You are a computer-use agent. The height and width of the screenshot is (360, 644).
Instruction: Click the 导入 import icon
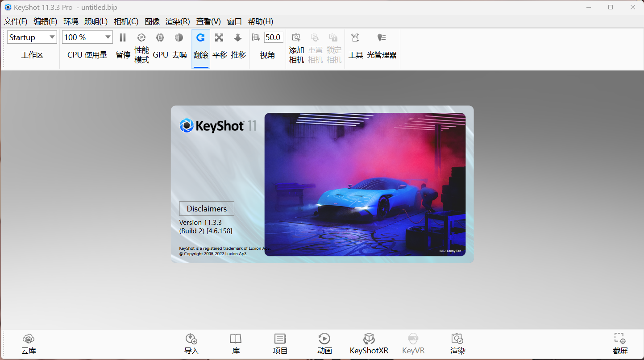point(191,343)
